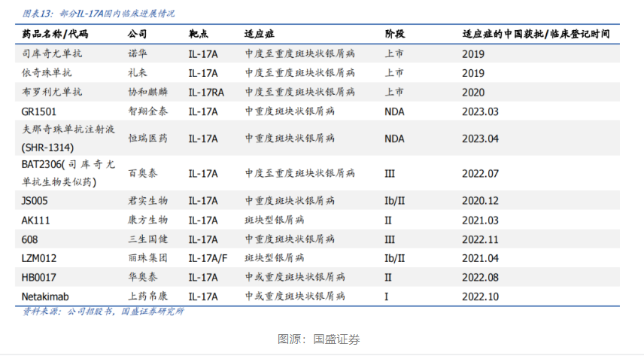Click stage I in Netakimab row
Image resolution: width=644 pixels, height=356 pixels.
[x=387, y=297]
